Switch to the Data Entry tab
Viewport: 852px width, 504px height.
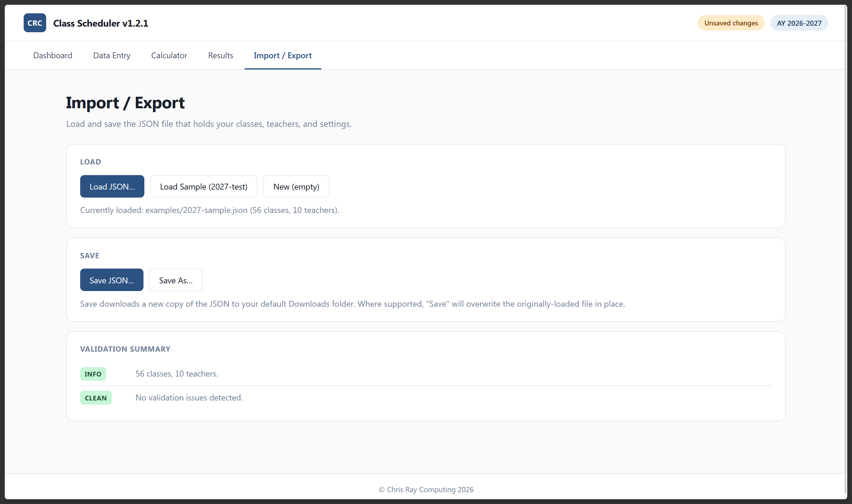click(112, 55)
